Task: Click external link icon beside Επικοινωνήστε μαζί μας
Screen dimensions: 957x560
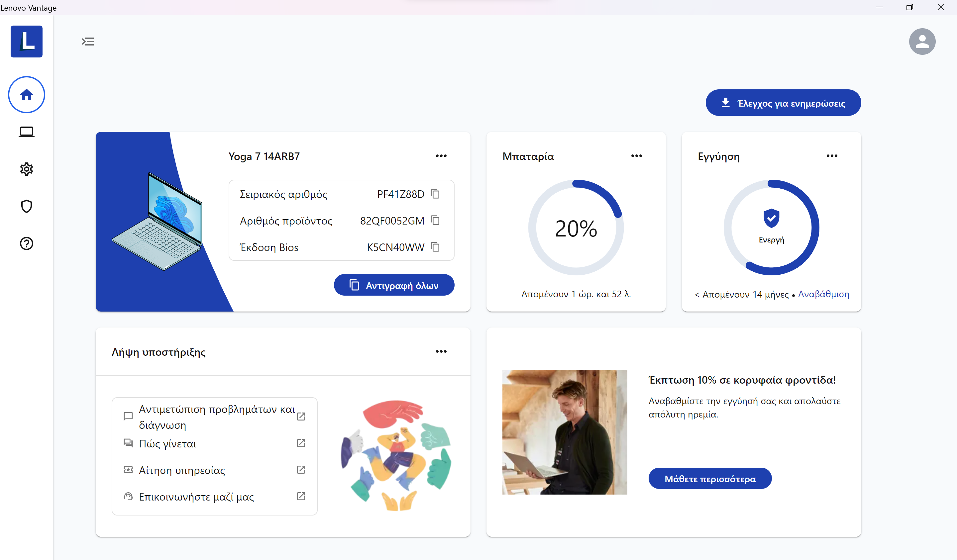Action: tap(301, 496)
